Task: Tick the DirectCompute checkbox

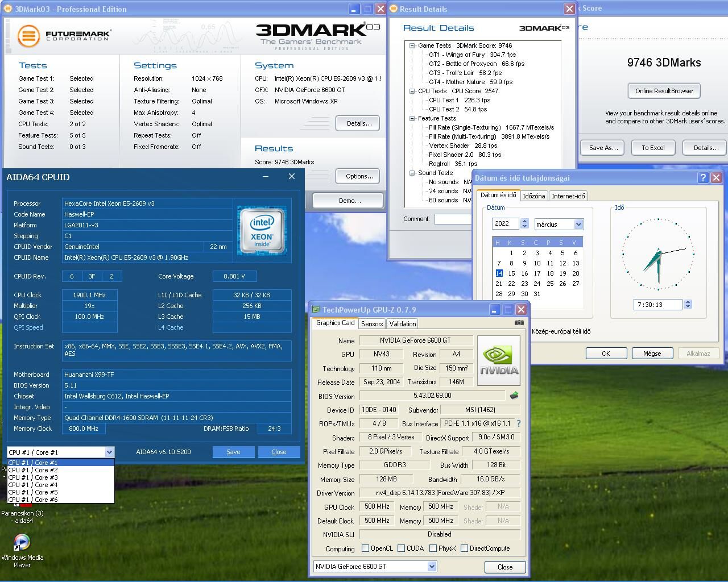Action: pyautogui.click(x=464, y=548)
